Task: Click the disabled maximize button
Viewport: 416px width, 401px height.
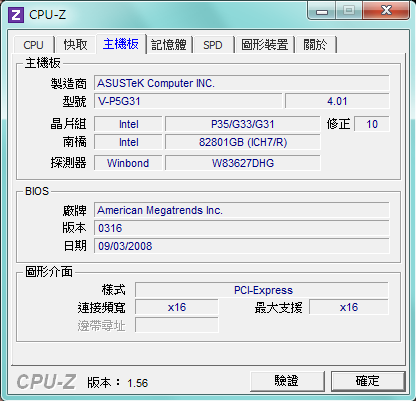Action: [349, 11]
